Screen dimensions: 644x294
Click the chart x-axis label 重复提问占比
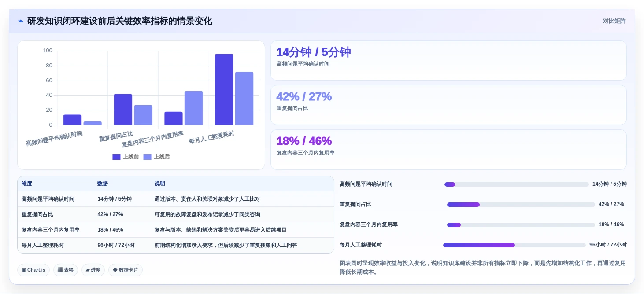116,136
